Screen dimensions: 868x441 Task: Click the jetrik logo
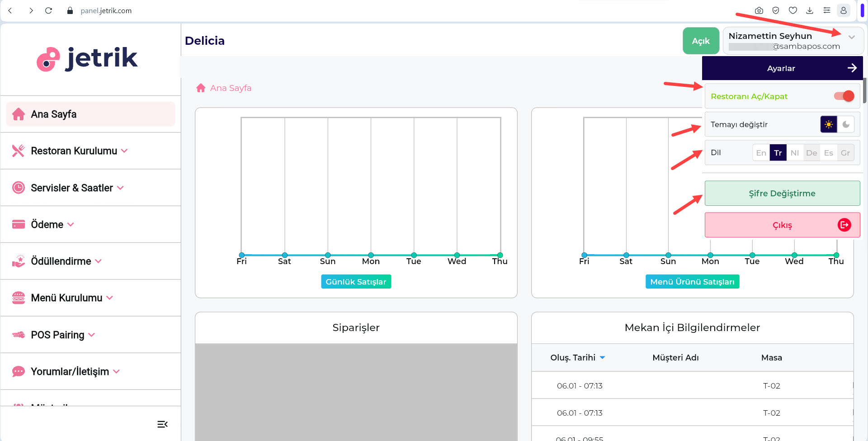coord(88,59)
